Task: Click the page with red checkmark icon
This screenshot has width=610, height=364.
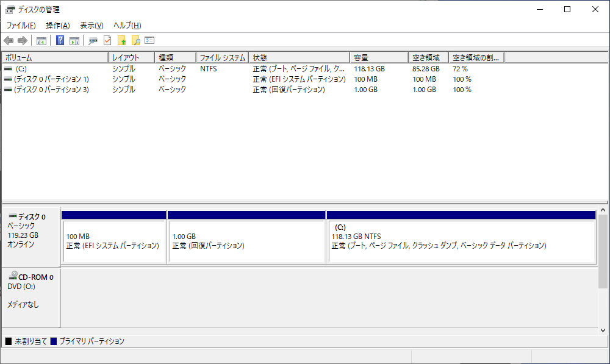Action: 107,40
